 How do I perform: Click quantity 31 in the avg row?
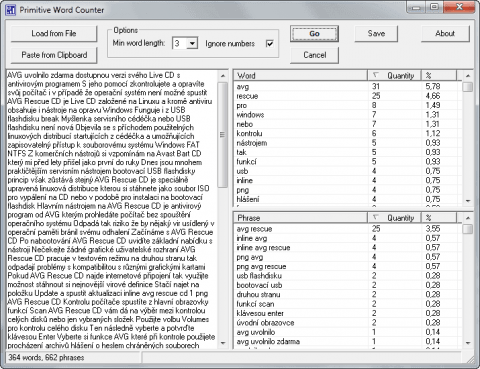tap(376, 87)
